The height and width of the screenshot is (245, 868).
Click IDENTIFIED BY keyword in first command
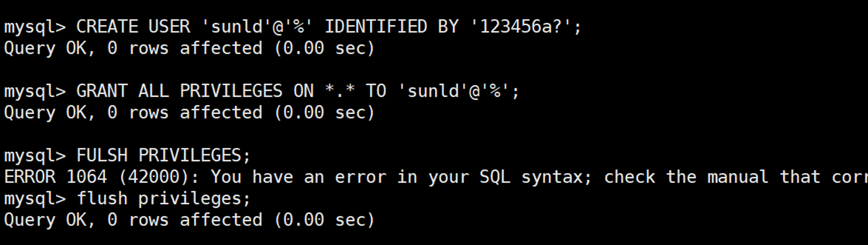(x=392, y=27)
